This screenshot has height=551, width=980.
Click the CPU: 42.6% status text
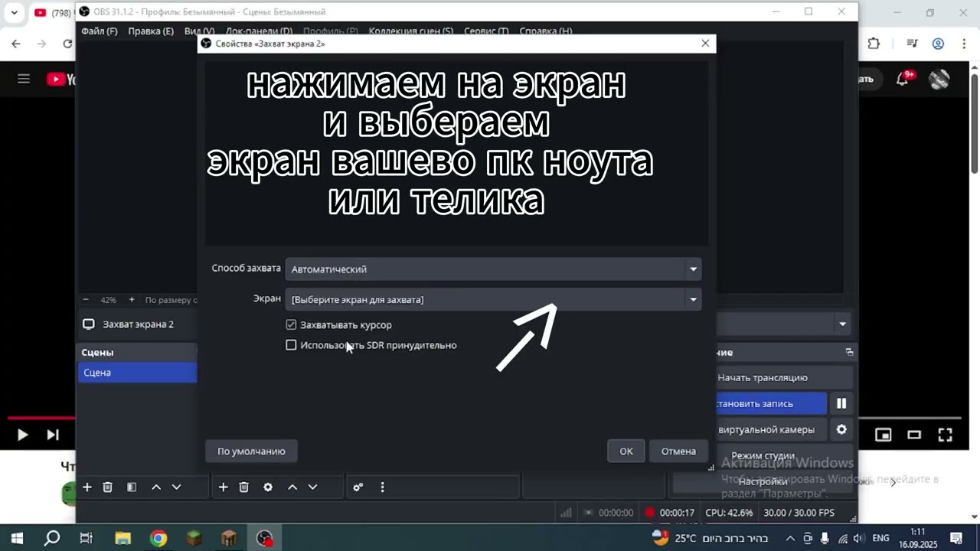[x=729, y=513]
